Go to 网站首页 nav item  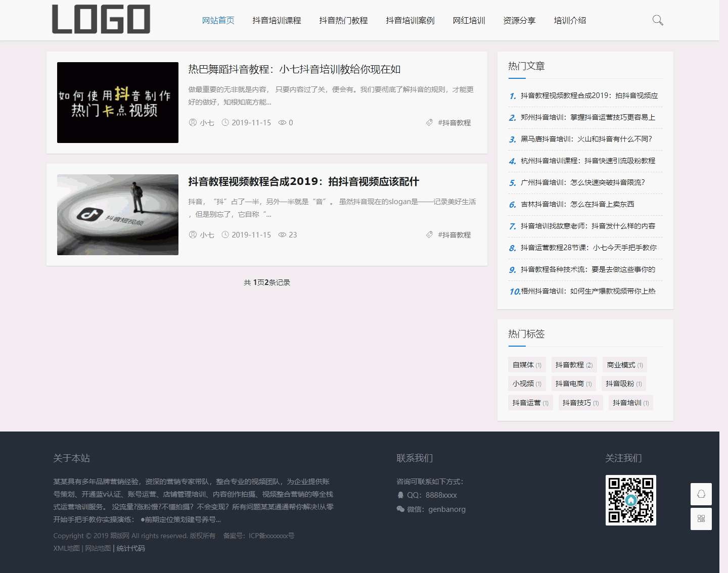tap(218, 21)
